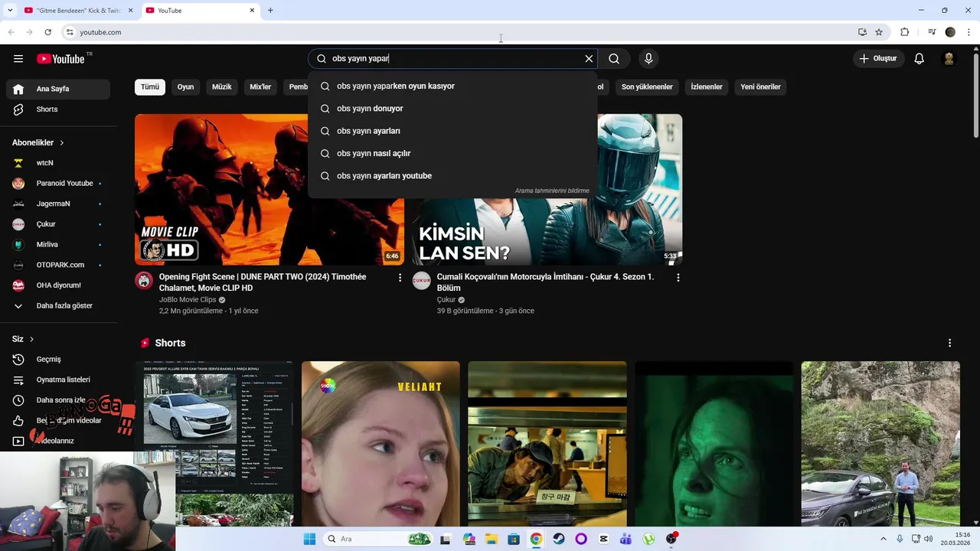Click JoBlo Movie Clips channel avatar
Image resolution: width=980 pixels, height=551 pixels.
click(x=144, y=280)
